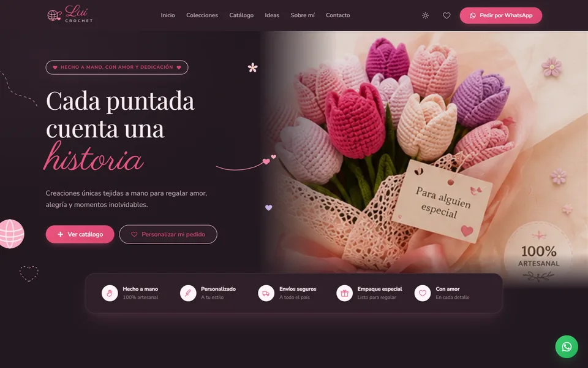Open the Catálogo menu item
The height and width of the screenshot is (368, 588).
241,15
